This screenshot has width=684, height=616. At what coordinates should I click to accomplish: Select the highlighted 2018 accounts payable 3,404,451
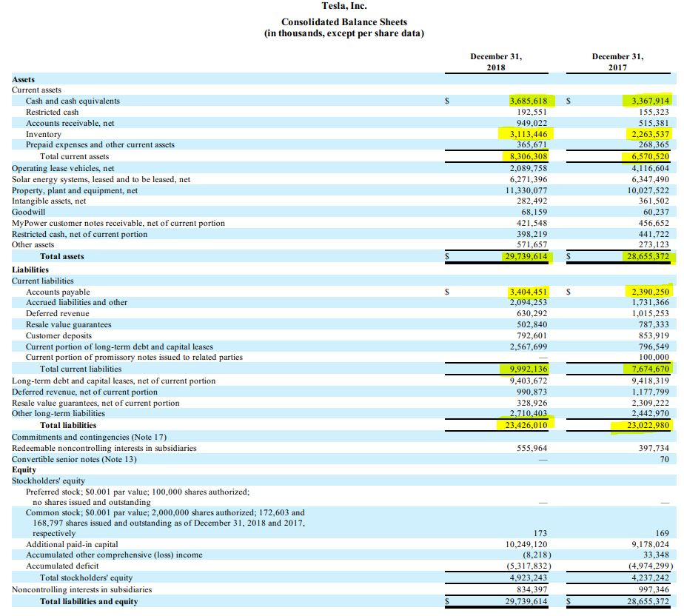(x=528, y=292)
